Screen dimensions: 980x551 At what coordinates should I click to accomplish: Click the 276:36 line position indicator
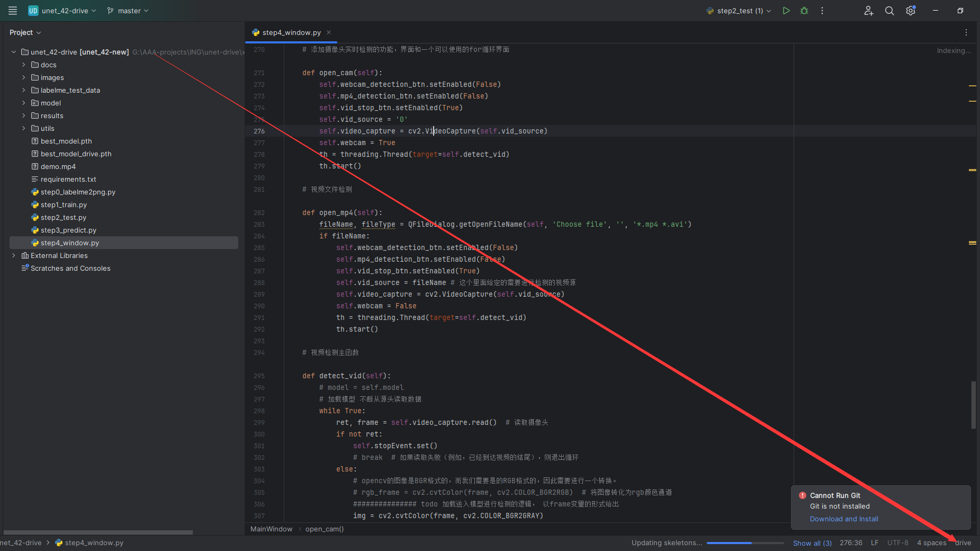[851, 543]
